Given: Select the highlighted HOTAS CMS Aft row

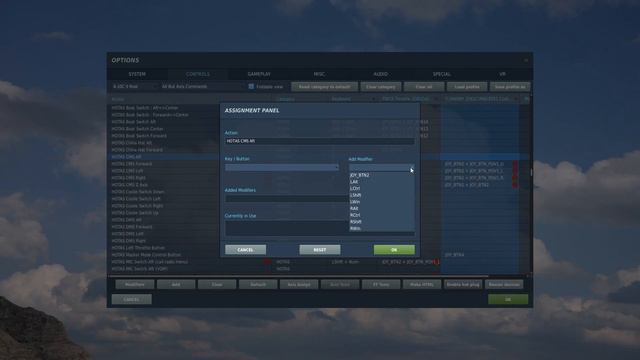Looking at the screenshot, I should coord(164,157).
